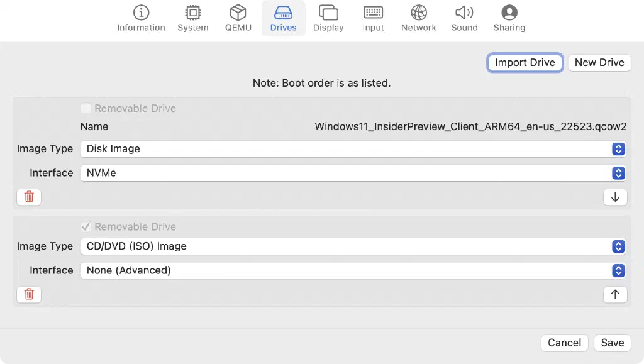Move the CD/DVD drive up in boot order

[x=614, y=294]
